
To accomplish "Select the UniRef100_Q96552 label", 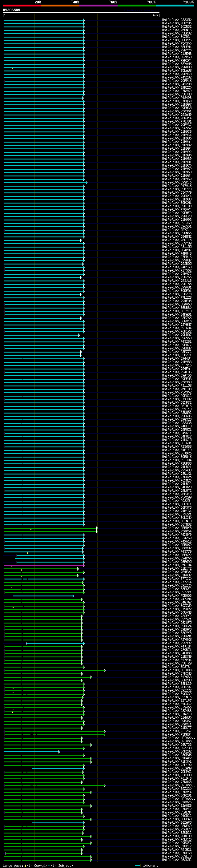I will point(177,128).
